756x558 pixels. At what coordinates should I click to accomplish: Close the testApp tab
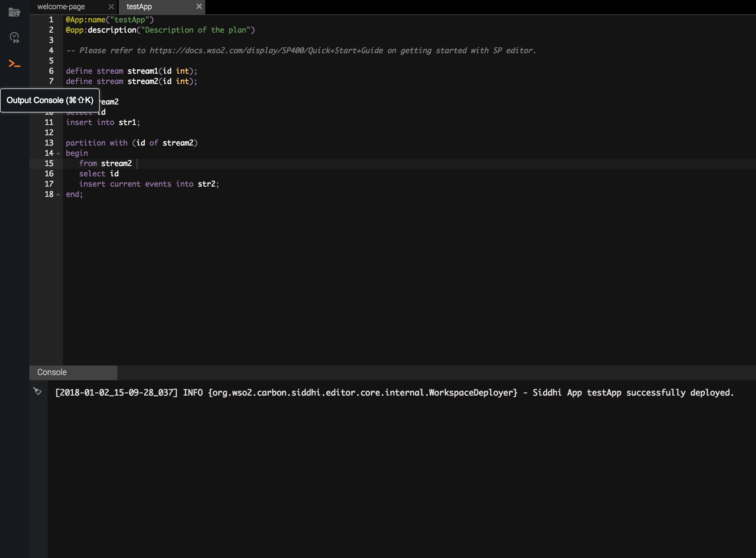[199, 6]
